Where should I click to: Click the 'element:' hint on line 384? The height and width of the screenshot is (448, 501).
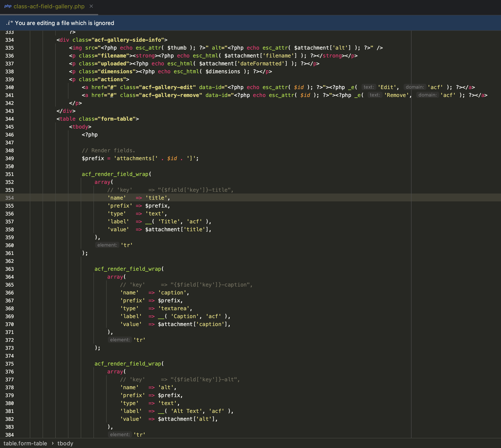(x=120, y=434)
